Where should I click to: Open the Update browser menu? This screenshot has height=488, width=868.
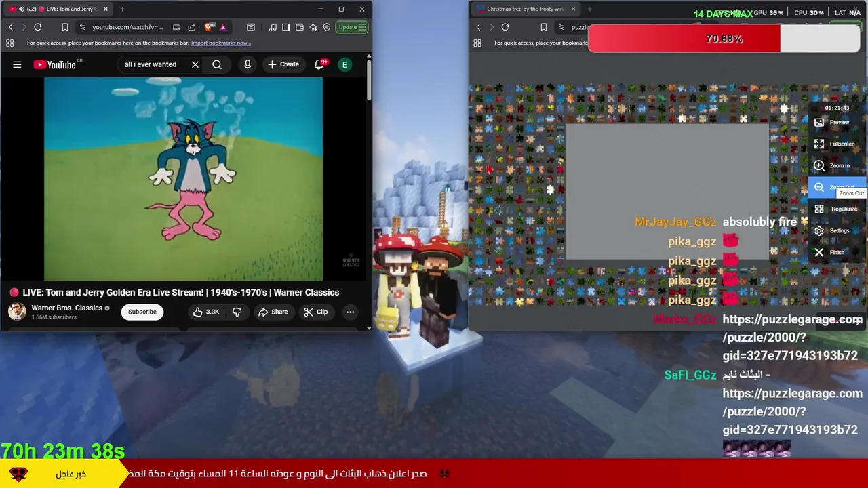pos(353,27)
